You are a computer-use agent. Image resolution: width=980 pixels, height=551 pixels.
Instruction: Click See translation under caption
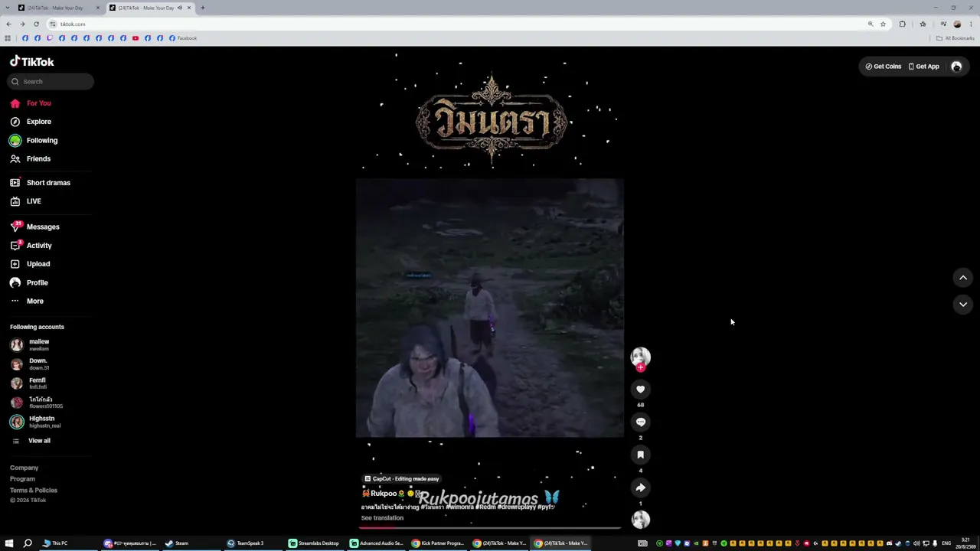(382, 518)
